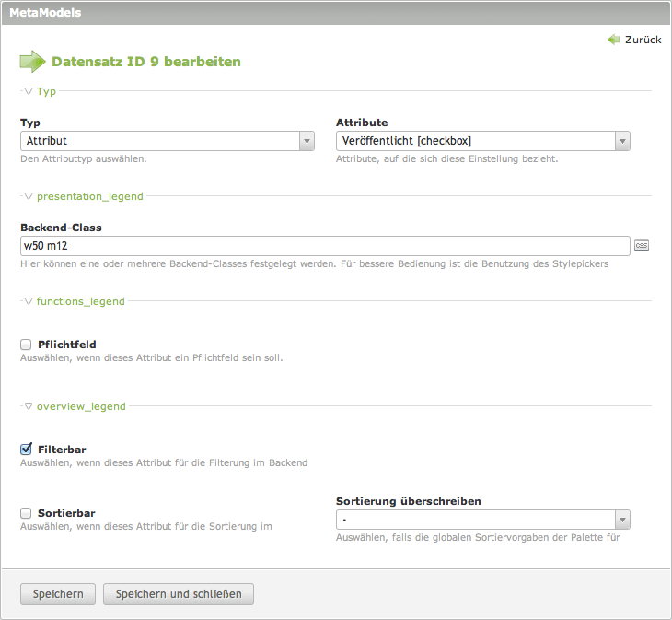This screenshot has height=620, width=672.
Task: Click the Datensatz ID 9 bearbeiten heading
Action: pos(146,62)
